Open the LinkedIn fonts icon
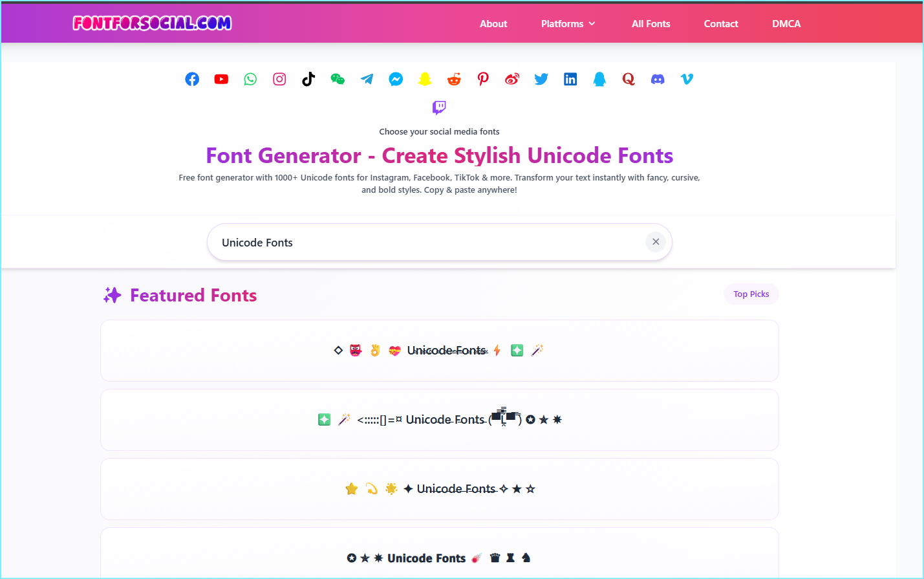Viewport: 924px width, 579px height. (x=570, y=79)
